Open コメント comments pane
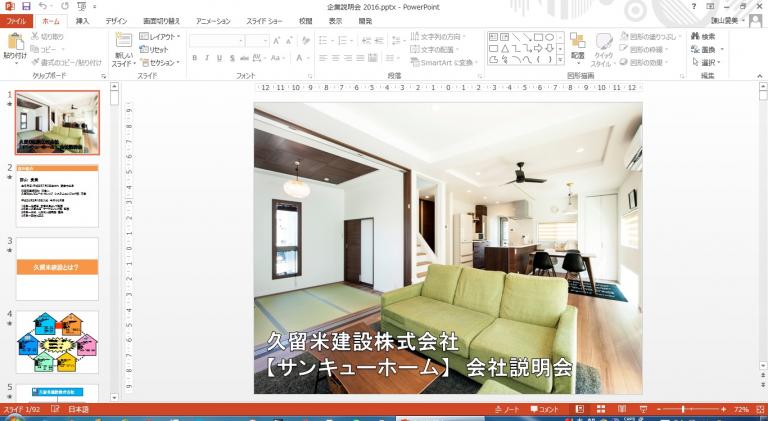 click(544, 409)
